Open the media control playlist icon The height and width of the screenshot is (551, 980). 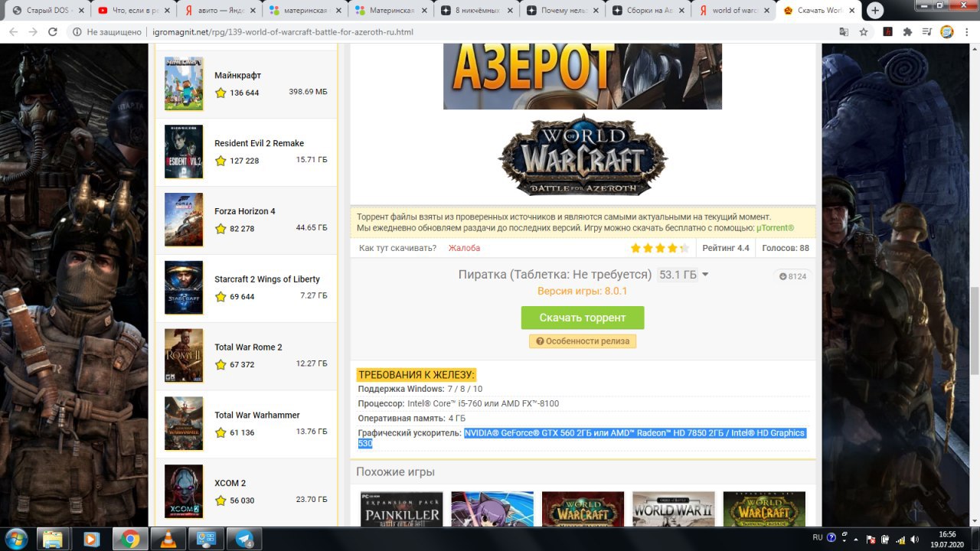coord(927,31)
